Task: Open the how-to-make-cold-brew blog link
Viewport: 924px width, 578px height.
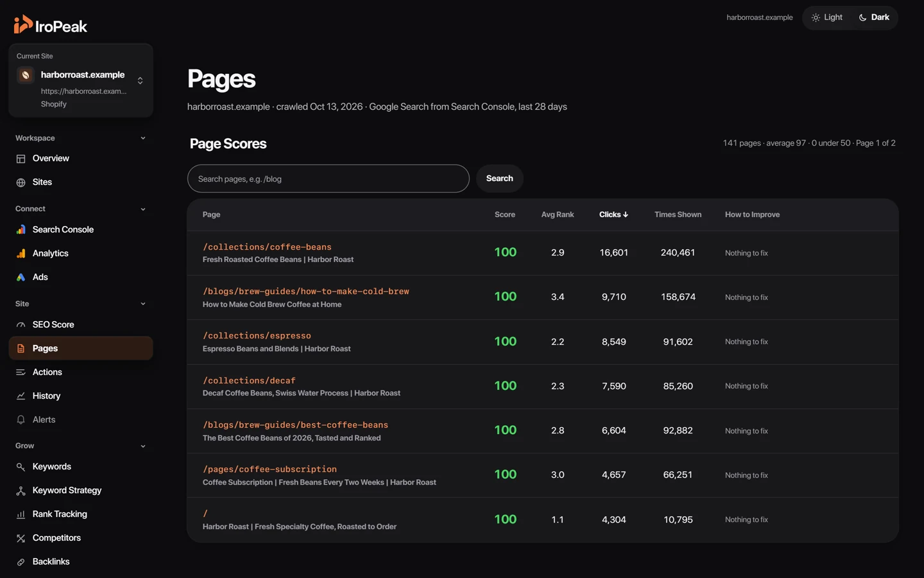Action: (x=306, y=291)
